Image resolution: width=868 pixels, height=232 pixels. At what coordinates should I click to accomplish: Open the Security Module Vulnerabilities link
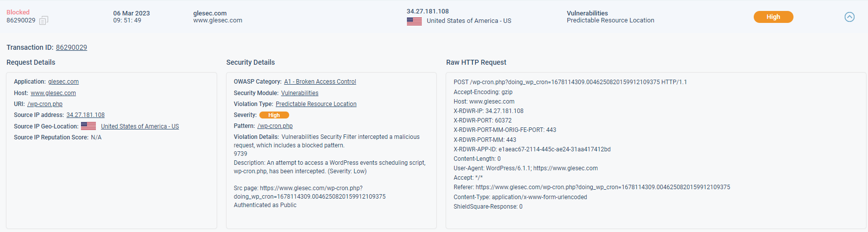pyautogui.click(x=300, y=93)
